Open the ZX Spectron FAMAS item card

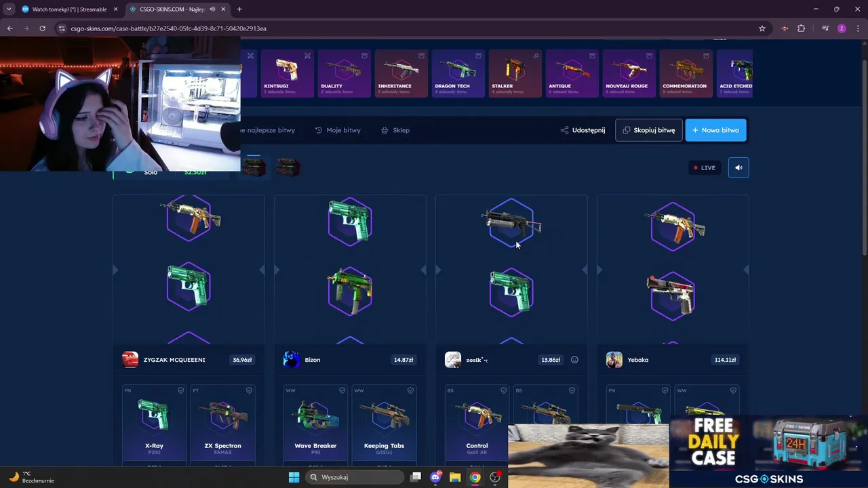coord(222,426)
